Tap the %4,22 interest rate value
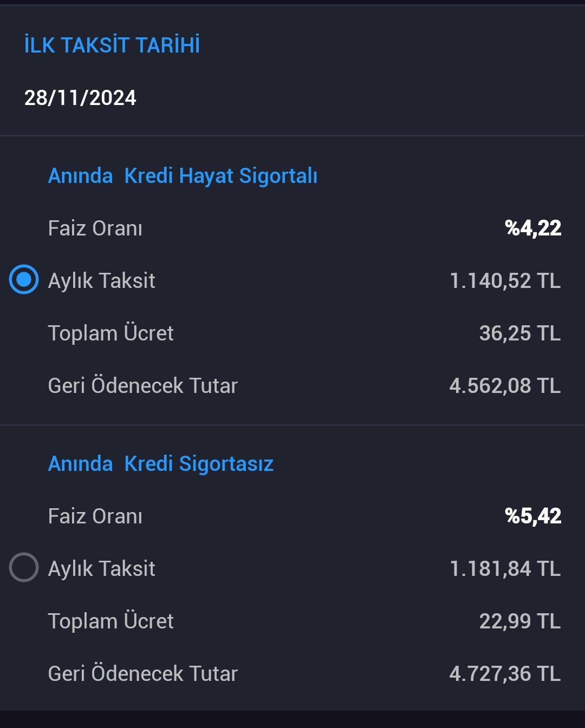585x728 pixels. point(533,228)
